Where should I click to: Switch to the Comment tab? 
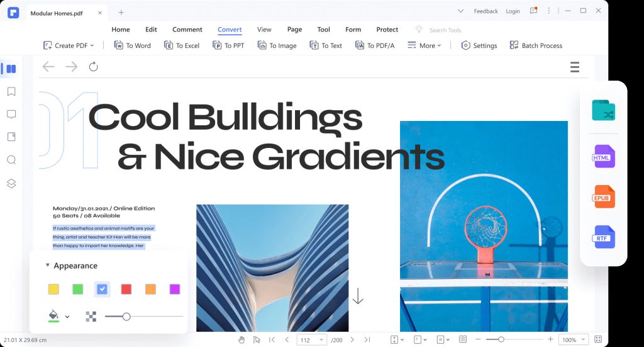click(x=187, y=30)
